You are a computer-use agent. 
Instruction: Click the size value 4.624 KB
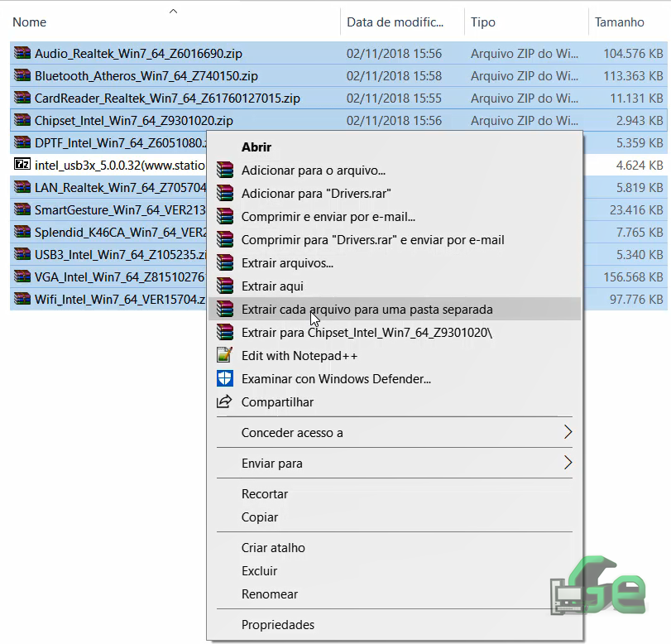click(x=640, y=165)
